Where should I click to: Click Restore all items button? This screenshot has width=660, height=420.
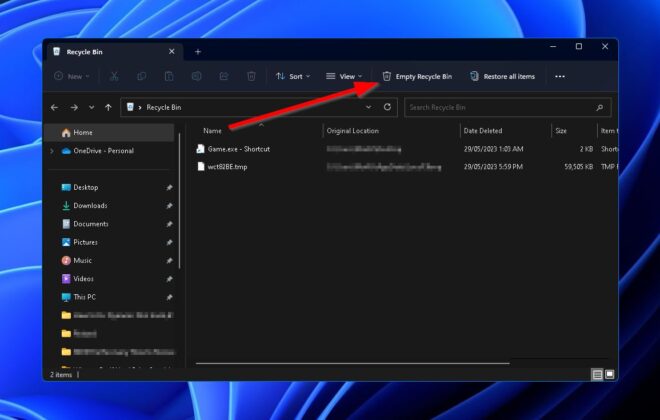[502, 76]
